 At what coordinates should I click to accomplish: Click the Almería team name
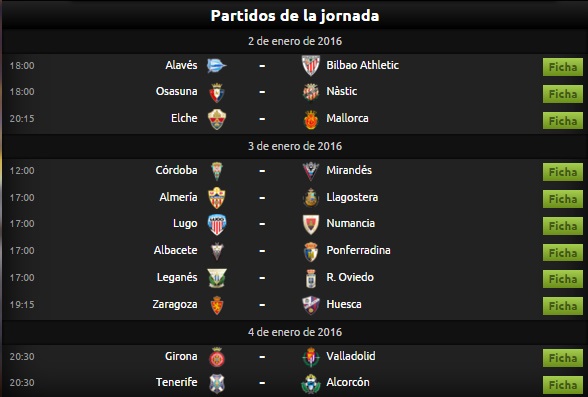pos(178,197)
